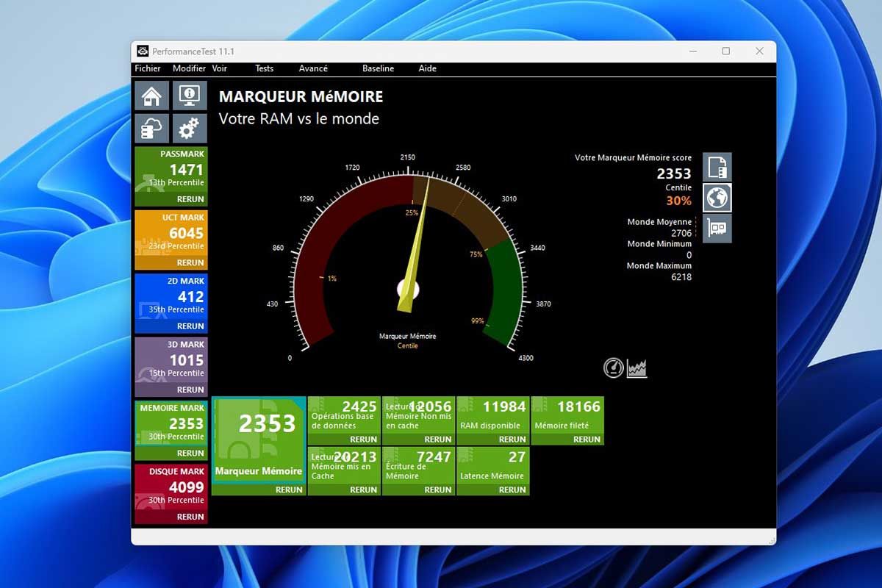The height and width of the screenshot is (588, 882).
Task: Click the '2150' gauge scale label
Action: pos(407,157)
